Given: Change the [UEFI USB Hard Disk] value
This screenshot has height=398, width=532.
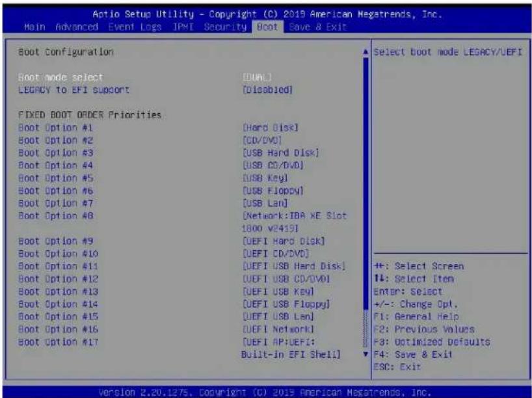Looking at the screenshot, I should 294,267.
